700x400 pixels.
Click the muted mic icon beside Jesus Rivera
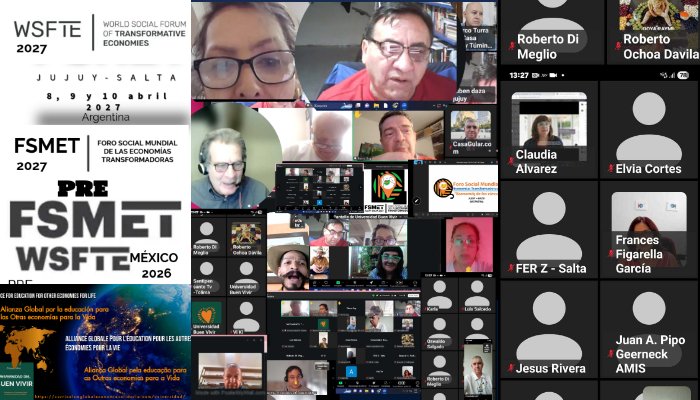511,368
